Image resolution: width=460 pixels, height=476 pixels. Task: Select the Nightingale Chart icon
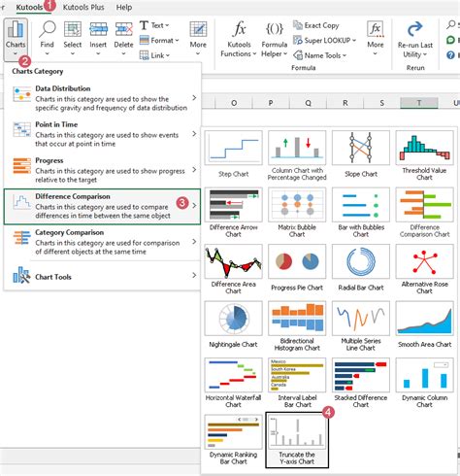(x=233, y=319)
